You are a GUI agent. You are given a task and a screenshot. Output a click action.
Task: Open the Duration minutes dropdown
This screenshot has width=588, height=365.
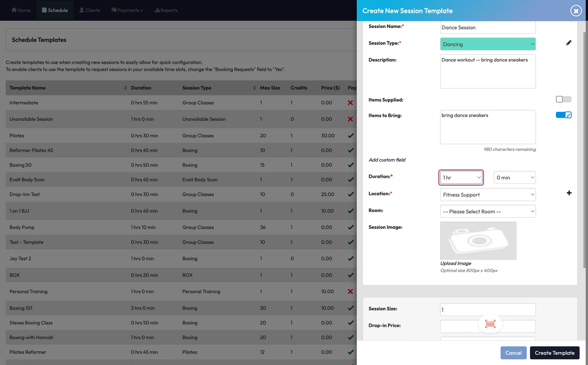pos(514,177)
